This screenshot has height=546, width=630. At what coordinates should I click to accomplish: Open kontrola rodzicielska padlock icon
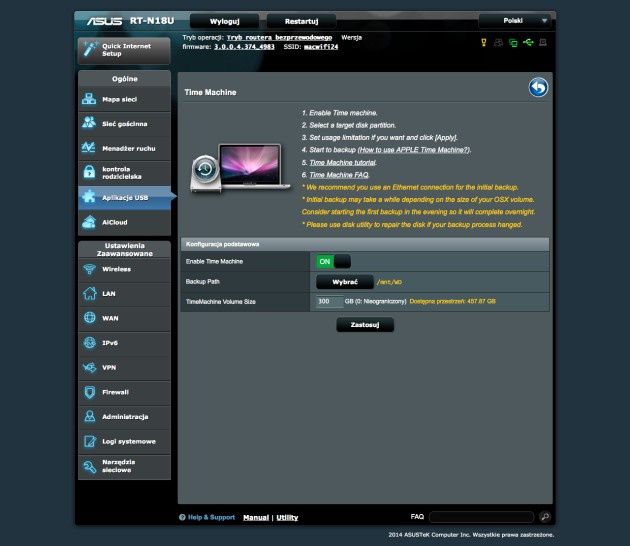[89, 172]
